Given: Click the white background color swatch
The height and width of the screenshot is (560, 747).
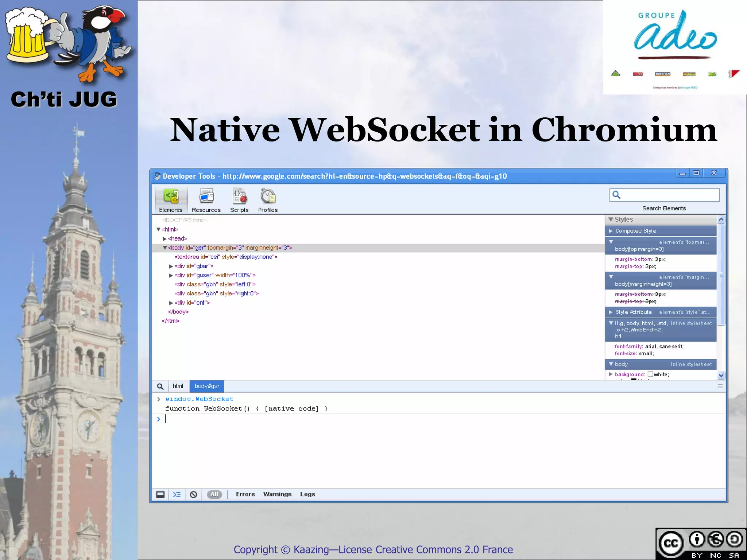Looking at the screenshot, I should tap(650, 374).
